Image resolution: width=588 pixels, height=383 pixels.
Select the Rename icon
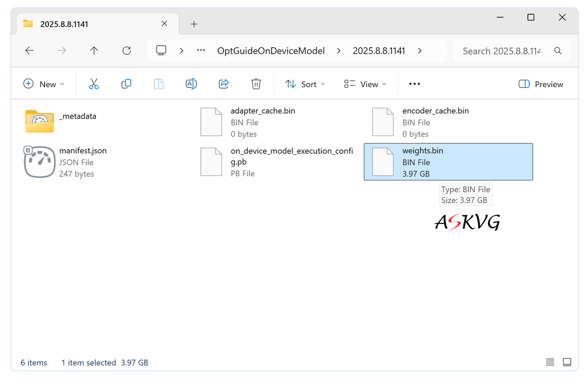pyautogui.click(x=191, y=84)
